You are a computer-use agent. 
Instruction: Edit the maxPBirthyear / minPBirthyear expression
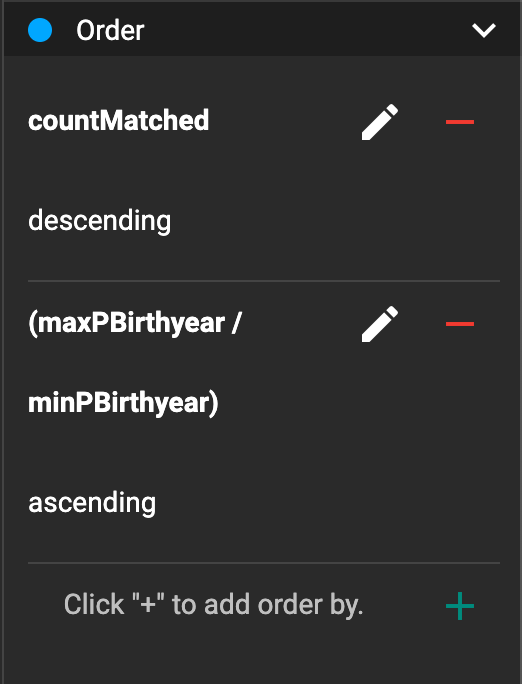pos(380,324)
